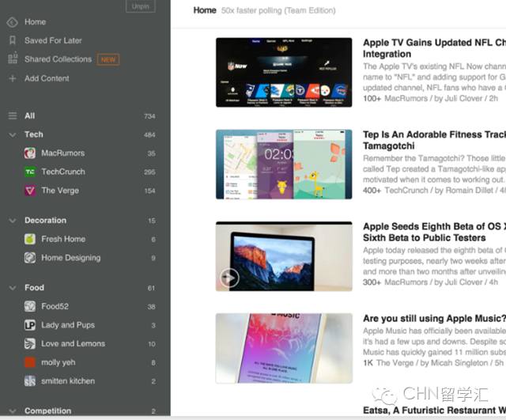Click the Add Content plus icon
The width and height of the screenshot is (506, 420).
pos(13,78)
